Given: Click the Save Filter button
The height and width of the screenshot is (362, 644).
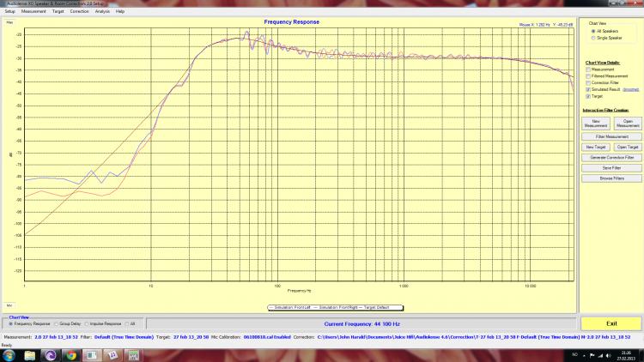Looking at the screenshot, I should click(x=611, y=168).
